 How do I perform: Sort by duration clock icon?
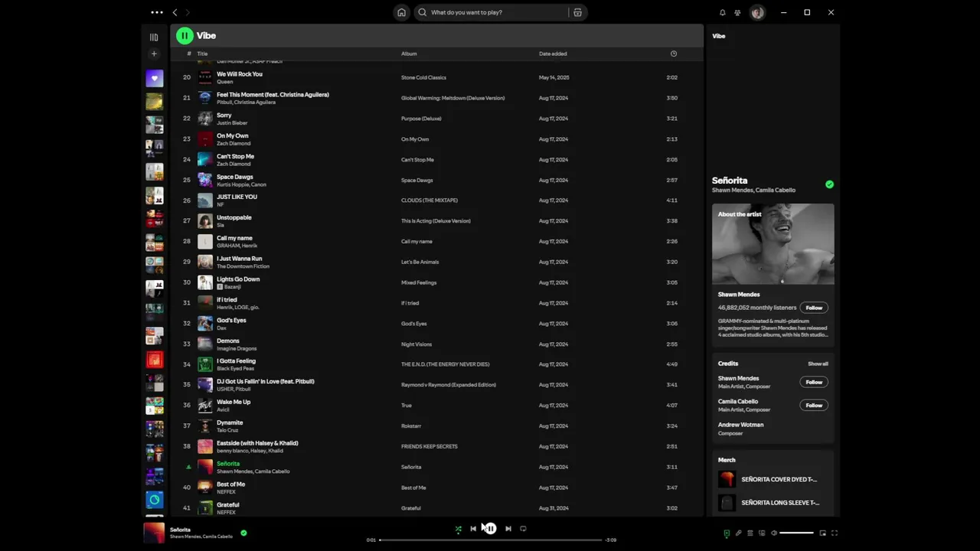click(x=674, y=54)
